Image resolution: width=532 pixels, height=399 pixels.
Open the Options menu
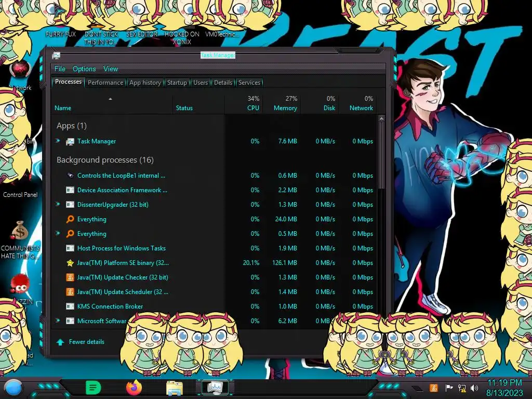click(84, 69)
